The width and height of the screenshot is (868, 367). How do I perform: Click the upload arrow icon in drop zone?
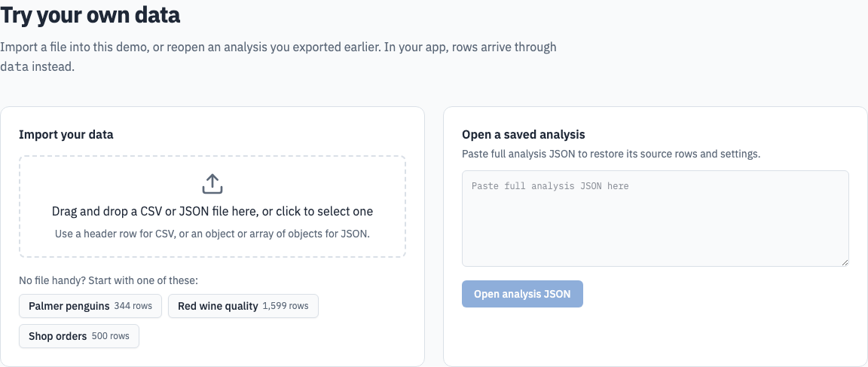coord(212,184)
